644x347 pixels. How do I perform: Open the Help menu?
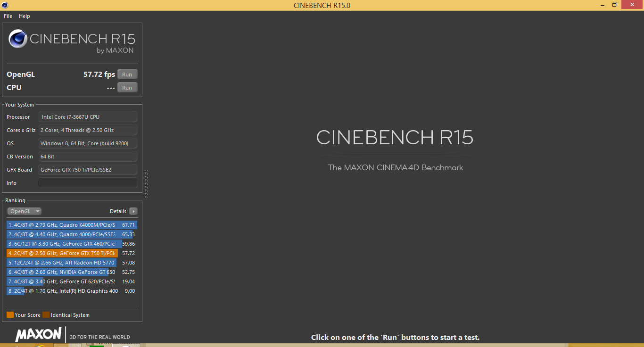[x=25, y=16]
